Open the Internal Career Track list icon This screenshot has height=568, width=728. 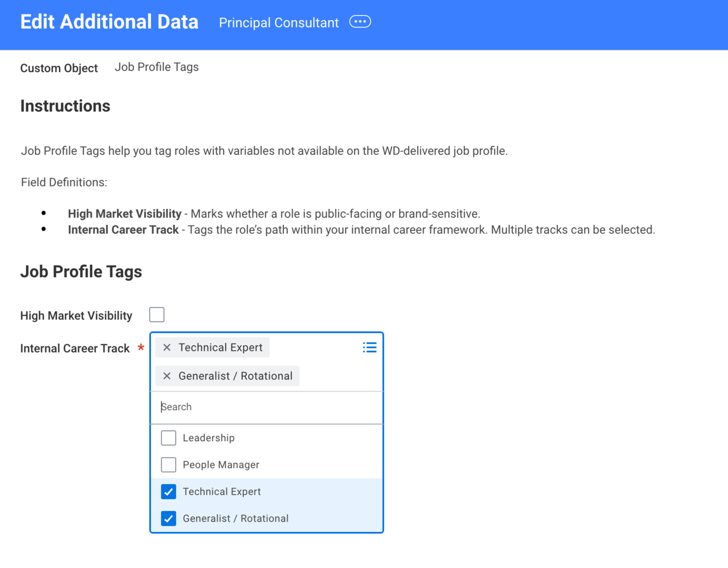[x=370, y=348]
